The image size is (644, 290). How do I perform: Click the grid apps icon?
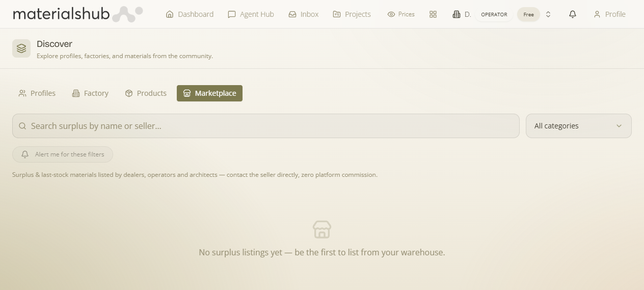click(433, 14)
